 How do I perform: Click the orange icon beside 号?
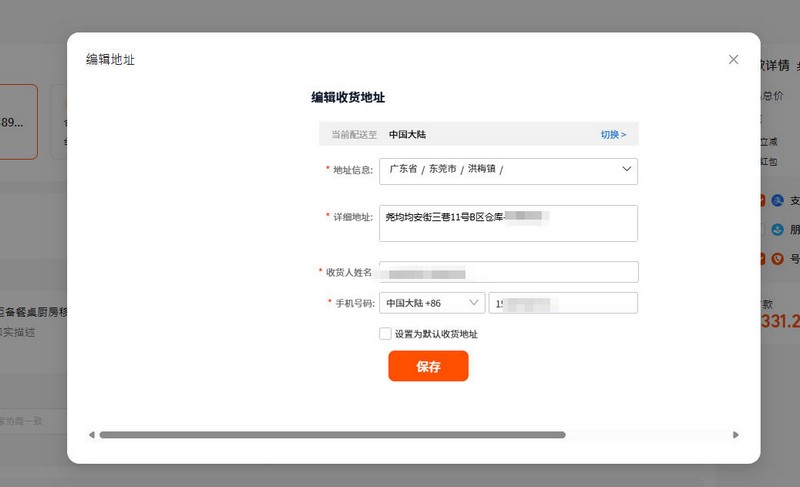point(779,258)
